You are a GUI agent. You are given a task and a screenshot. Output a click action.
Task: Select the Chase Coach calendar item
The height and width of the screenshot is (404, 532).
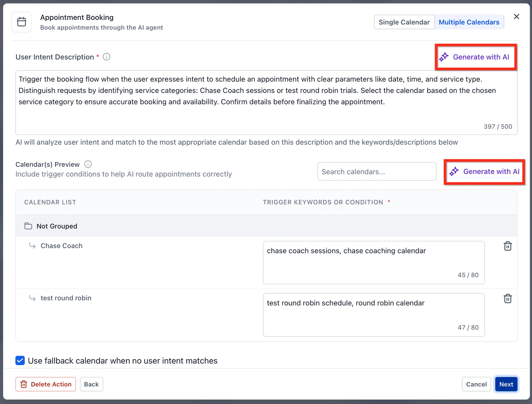tap(62, 246)
